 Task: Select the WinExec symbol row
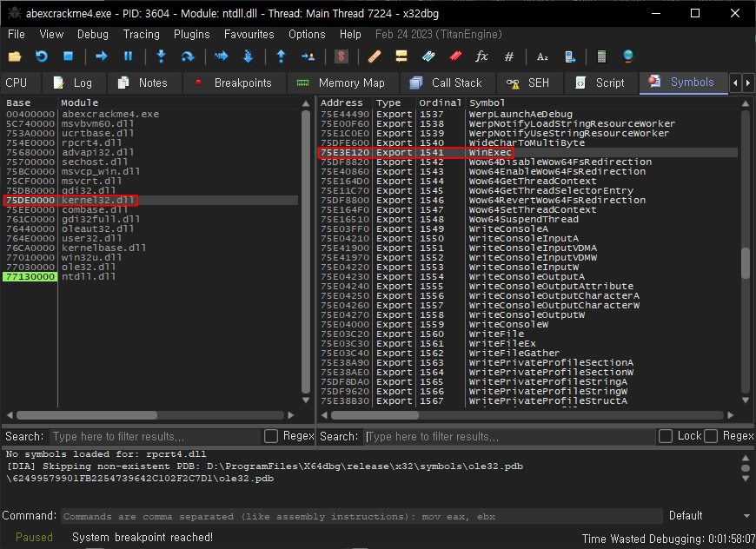tap(527, 152)
